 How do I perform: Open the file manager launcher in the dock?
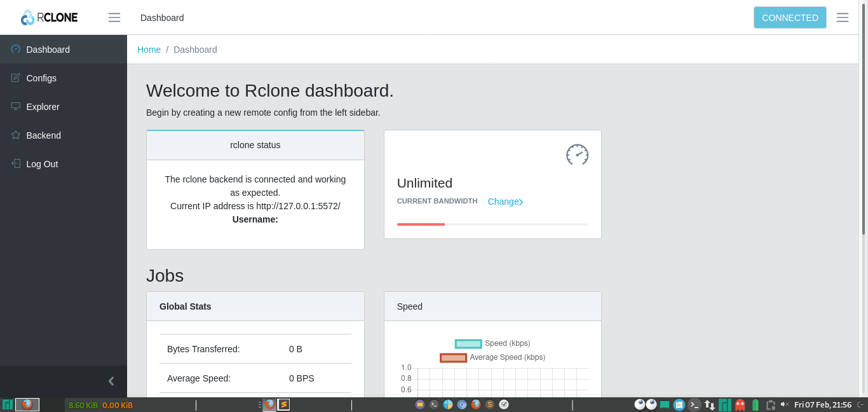[420, 404]
